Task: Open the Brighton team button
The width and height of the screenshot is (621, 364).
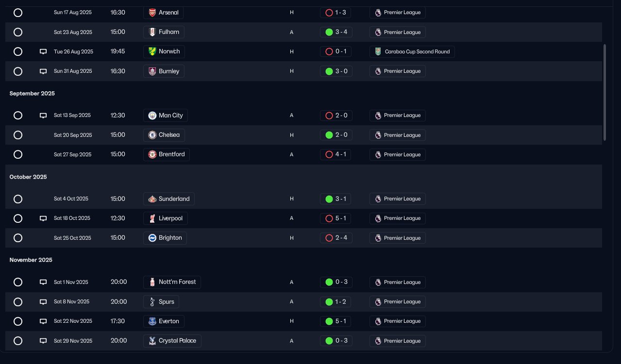Action: pyautogui.click(x=165, y=238)
